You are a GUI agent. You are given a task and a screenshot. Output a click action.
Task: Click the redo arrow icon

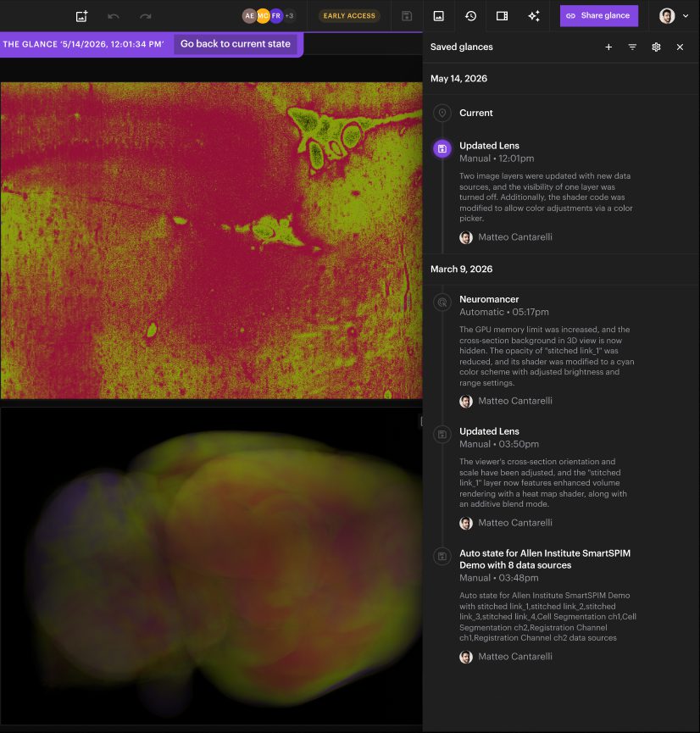[x=146, y=16]
